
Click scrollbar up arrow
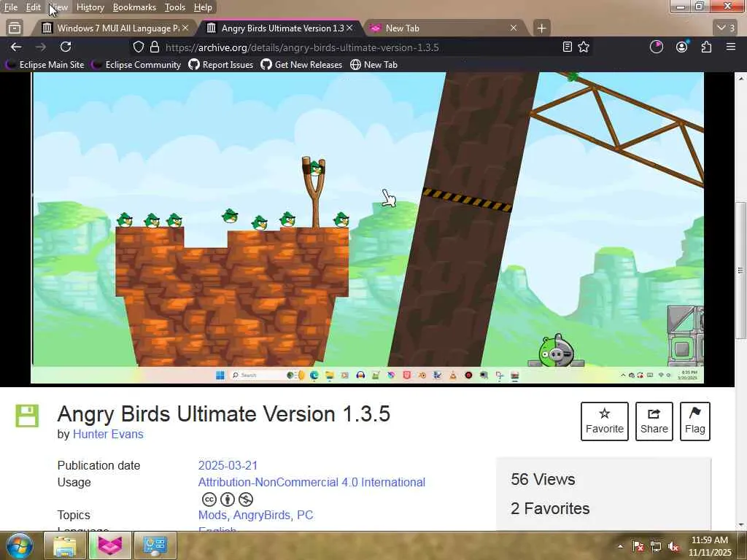pyautogui.click(x=740, y=77)
